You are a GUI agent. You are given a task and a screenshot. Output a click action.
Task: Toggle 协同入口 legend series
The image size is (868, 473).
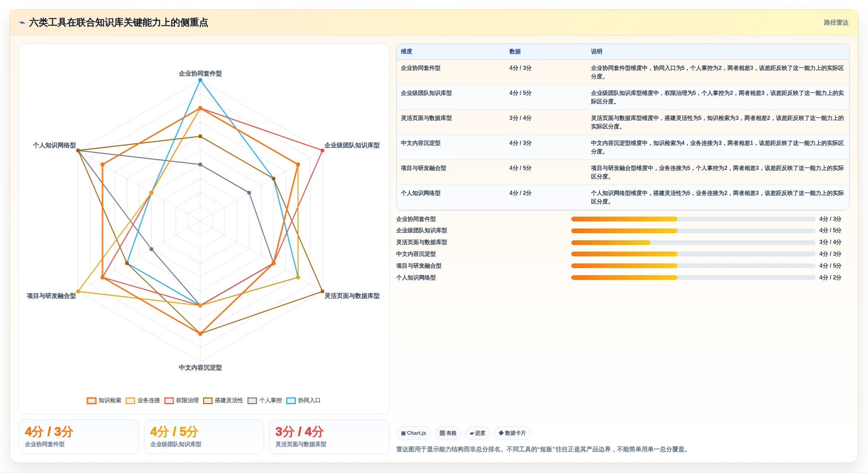(x=303, y=400)
